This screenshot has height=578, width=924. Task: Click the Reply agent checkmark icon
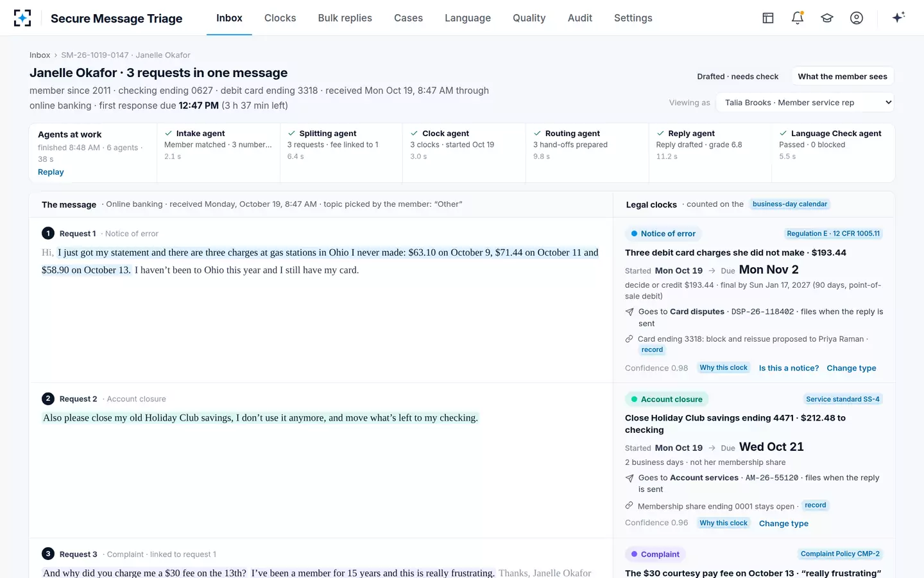661,134
